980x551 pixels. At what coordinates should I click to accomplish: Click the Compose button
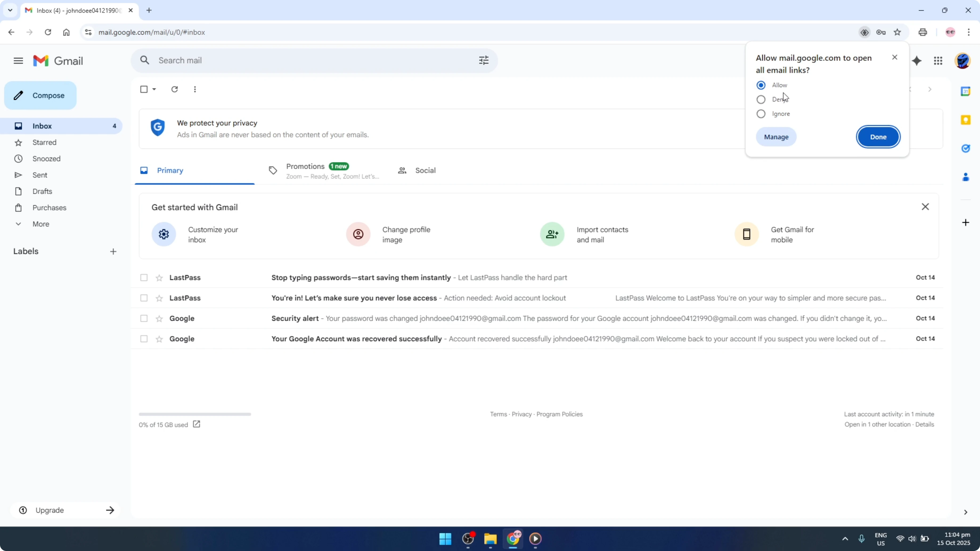pyautogui.click(x=40, y=96)
